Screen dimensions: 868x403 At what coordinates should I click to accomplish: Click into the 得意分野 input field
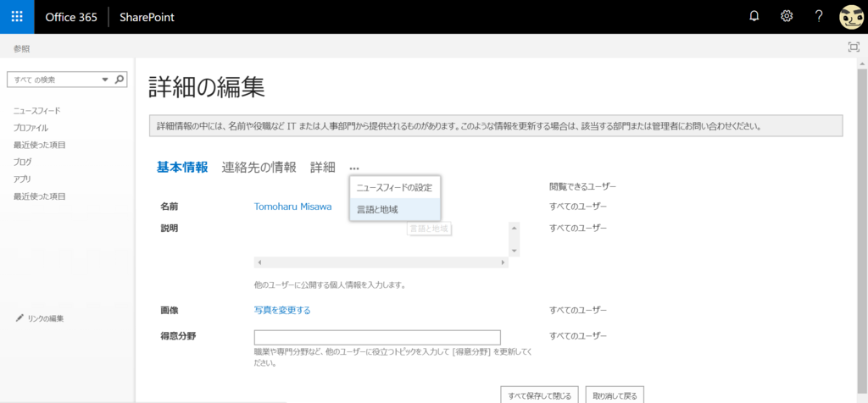377,337
